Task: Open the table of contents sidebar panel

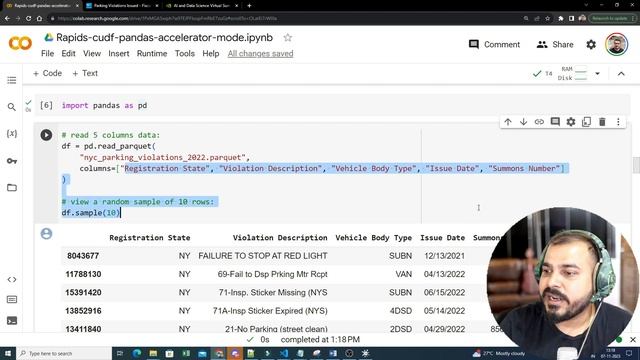Action: (12, 80)
